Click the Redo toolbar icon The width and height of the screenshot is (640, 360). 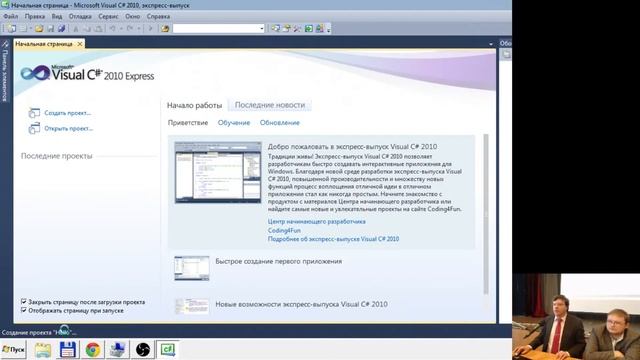coord(130,29)
